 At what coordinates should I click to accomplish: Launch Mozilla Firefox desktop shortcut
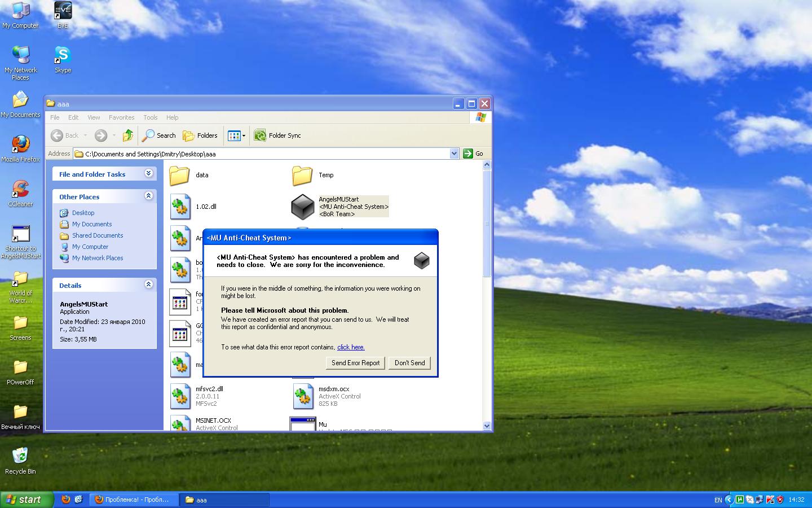[20, 149]
